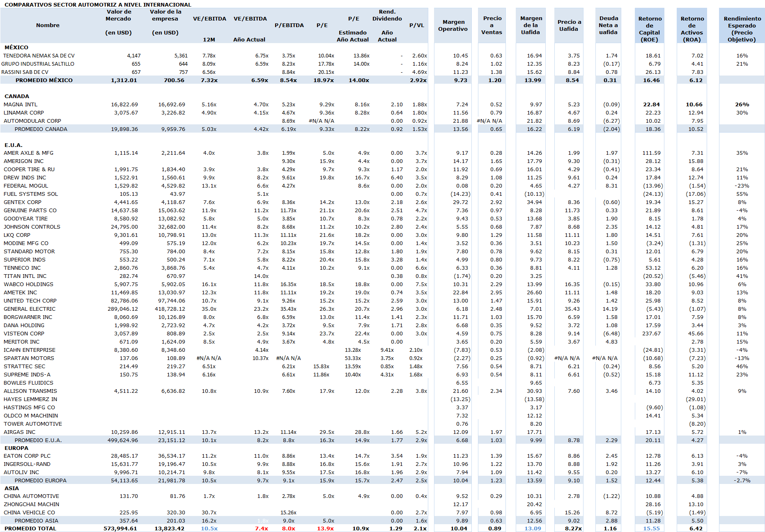Click the 'E.U.A.' section label
Viewport: 765px width, 532px height.
pos(14,145)
